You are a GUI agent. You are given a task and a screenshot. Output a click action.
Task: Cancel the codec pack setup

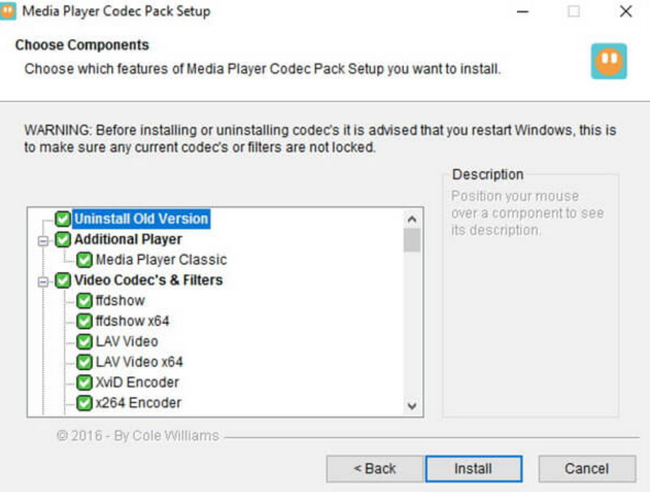pos(586,468)
